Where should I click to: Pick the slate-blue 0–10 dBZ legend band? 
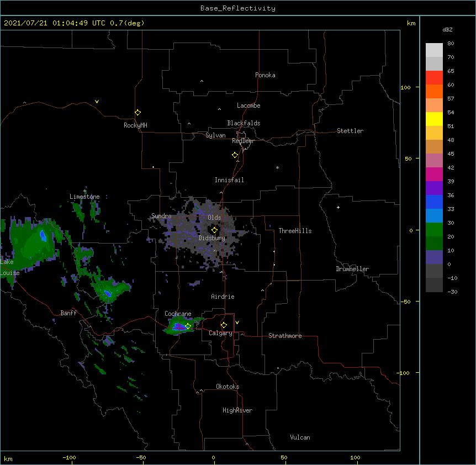[x=434, y=257]
